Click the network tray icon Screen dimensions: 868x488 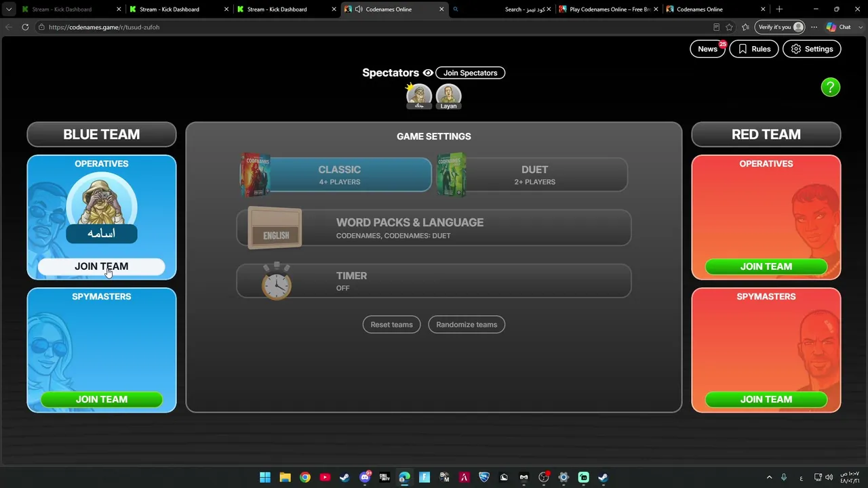[818, 477]
